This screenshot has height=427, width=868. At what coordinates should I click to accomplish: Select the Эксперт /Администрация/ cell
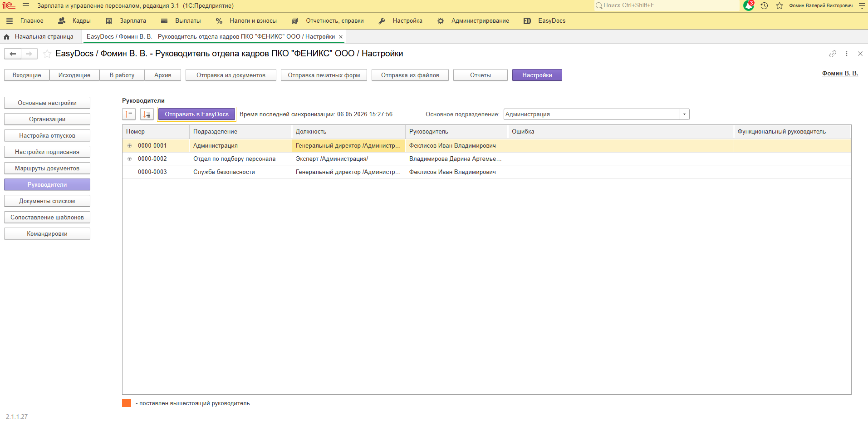pyautogui.click(x=348, y=159)
